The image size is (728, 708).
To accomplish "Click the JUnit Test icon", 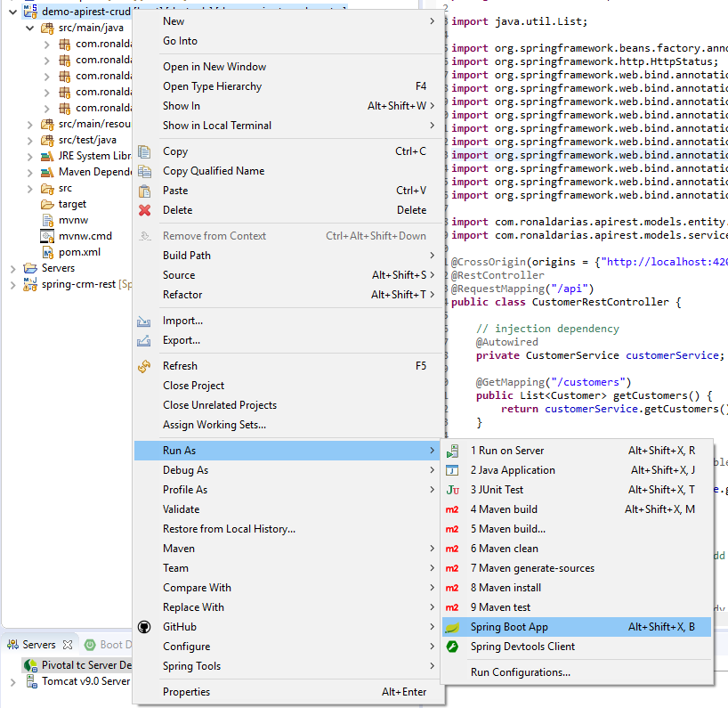I will 452,490.
